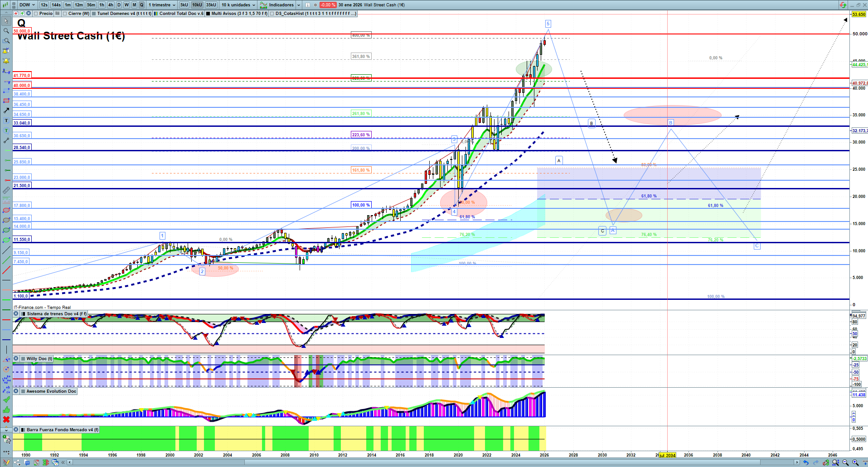The height and width of the screenshot is (467, 868).
Task: Toggle the Cierre (W) checkbox
Action: (x=65, y=14)
